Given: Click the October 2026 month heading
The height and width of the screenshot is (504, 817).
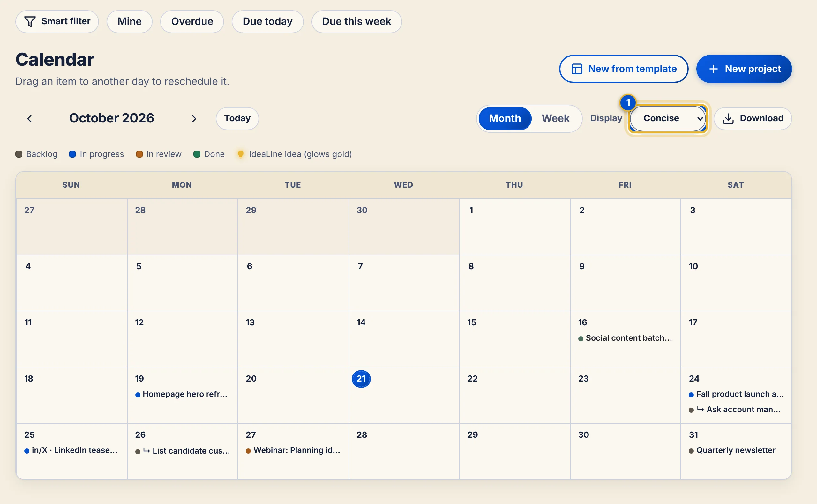Looking at the screenshot, I should tap(112, 118).
